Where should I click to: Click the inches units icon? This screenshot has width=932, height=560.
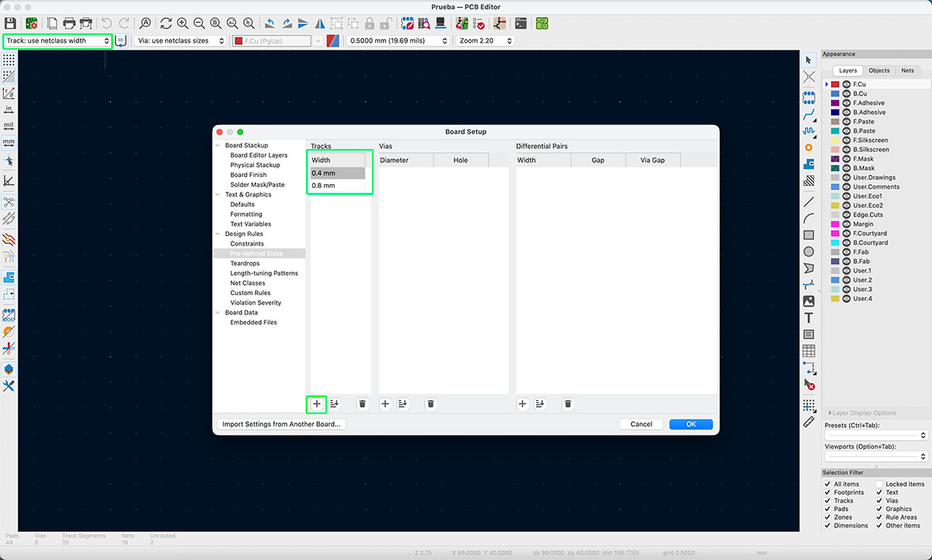[x=9, y=110]
